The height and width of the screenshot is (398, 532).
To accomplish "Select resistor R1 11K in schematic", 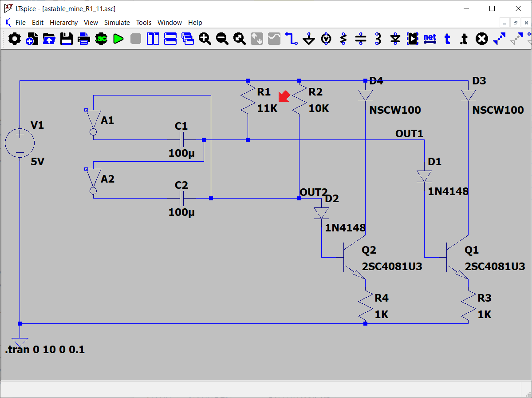I will tap(248, 100).
